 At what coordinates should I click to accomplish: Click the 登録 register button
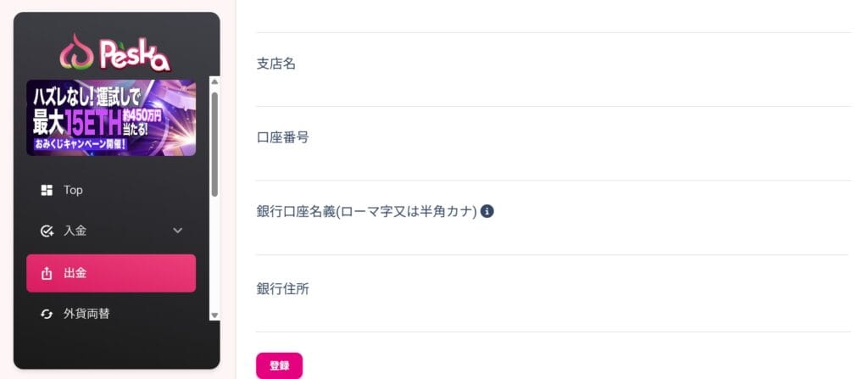click(279, 365)
